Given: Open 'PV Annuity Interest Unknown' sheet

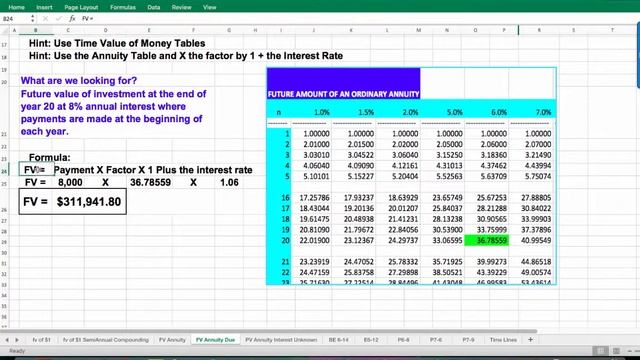Looking at the screenshot, I should coord(281,340).
